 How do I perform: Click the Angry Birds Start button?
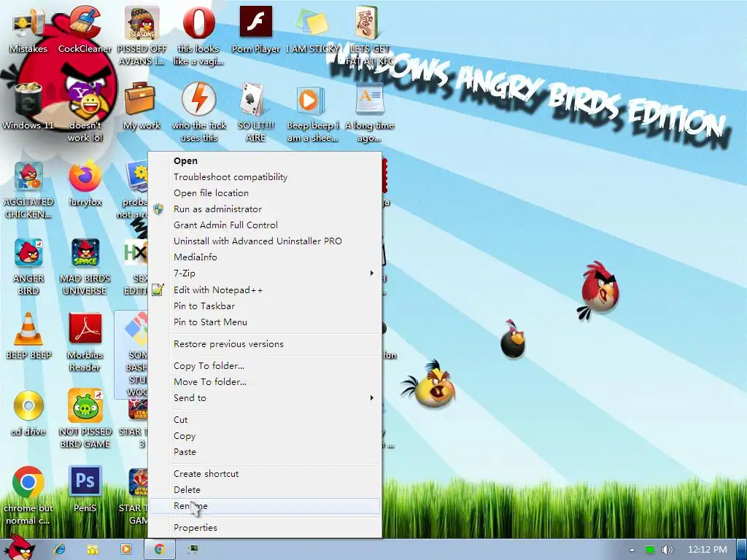coord(19,548)
